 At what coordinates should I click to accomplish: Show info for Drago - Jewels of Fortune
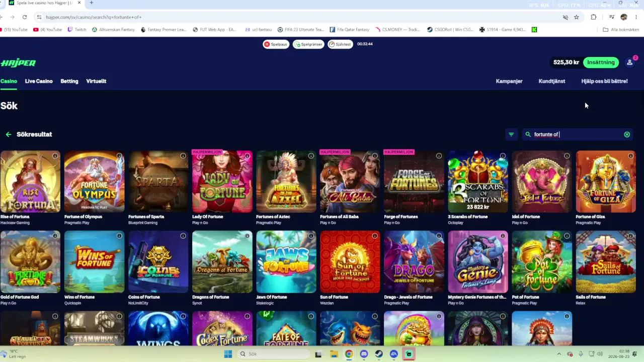439,236
